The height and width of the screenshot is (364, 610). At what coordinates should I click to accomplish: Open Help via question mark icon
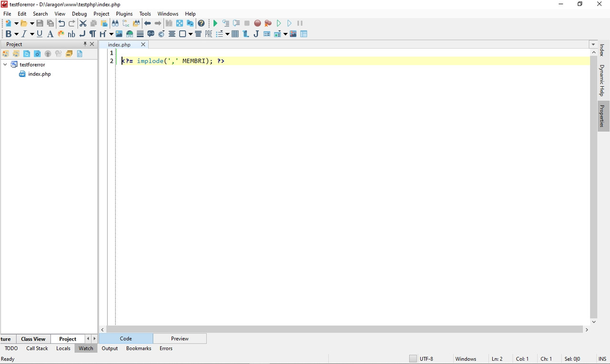201,23
